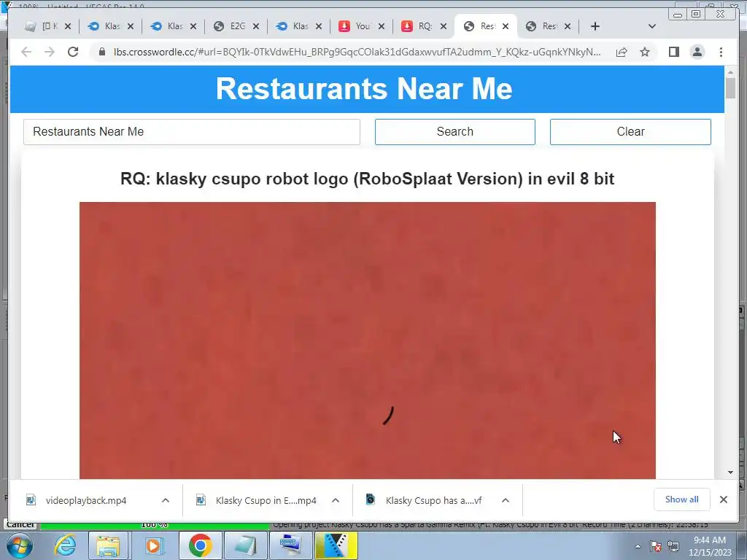Click the keyboard-and-monitor taskbar icon
747x560 pixels.
pos(290,545)
